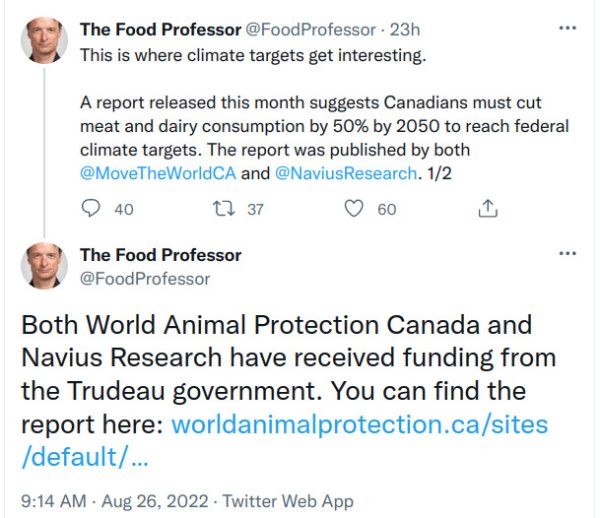Click the 60 likes count

[x=387, y=209]
